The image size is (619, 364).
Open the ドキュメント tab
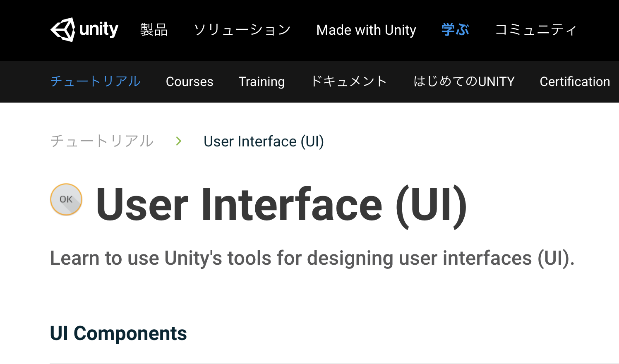349,81
